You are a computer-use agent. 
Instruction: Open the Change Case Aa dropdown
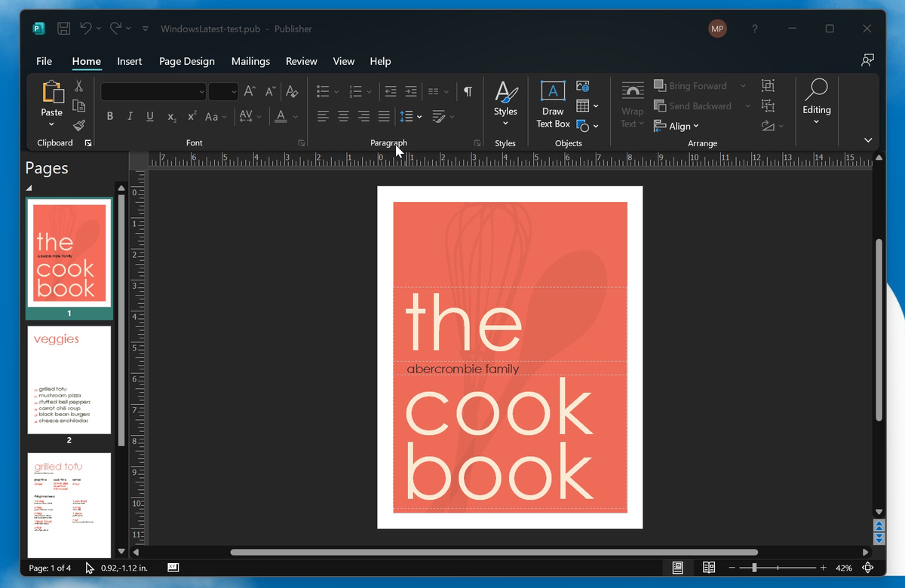[x=215, y=116]
